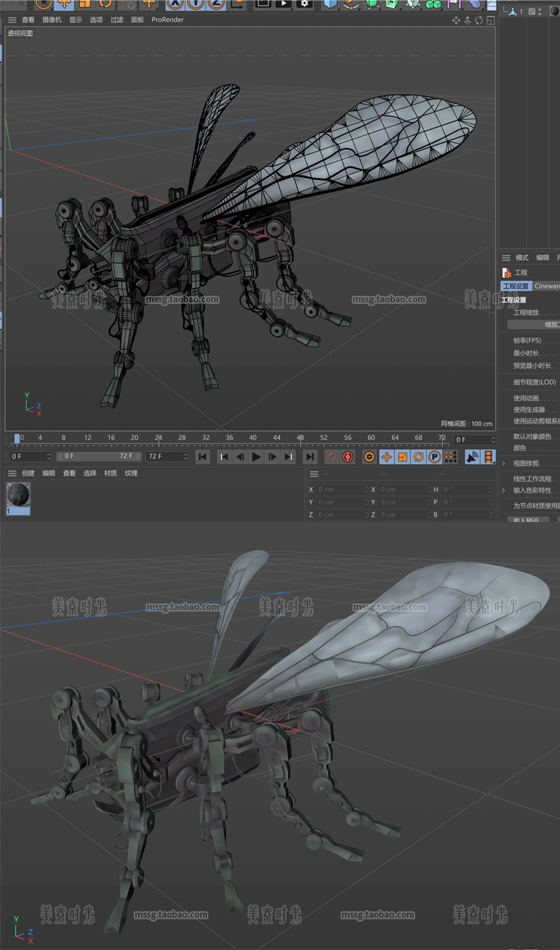Open the attribute manager hamburger menu
The image size is (560, 950).
506,258
